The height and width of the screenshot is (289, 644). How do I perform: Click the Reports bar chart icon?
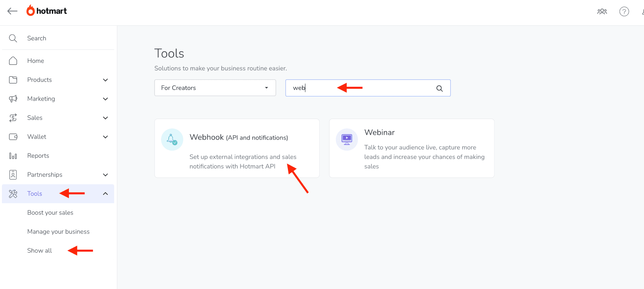coord(13,156)
